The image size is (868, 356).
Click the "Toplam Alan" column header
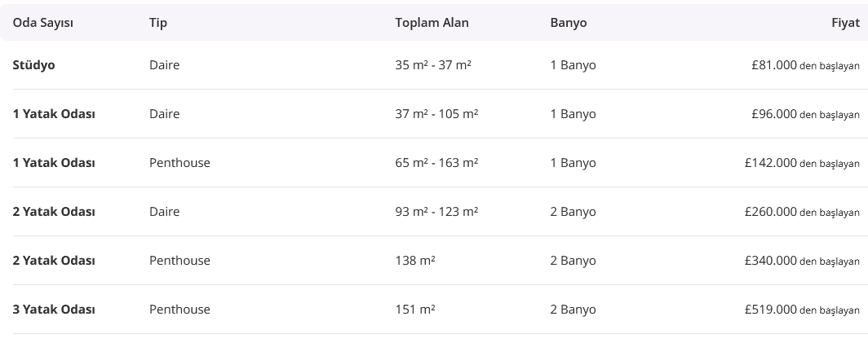pyautogui.click(x=432, y=23)
